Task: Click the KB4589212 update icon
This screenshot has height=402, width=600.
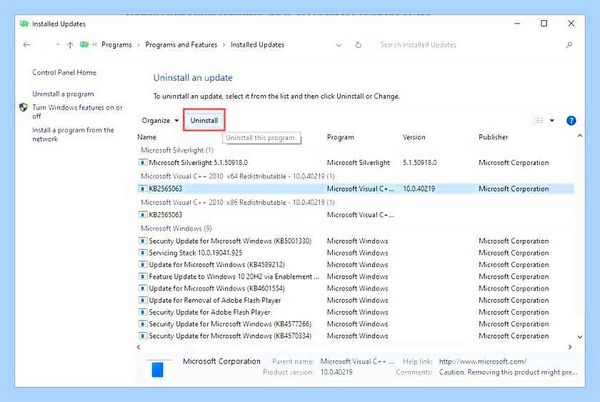Action: (142, 265)
